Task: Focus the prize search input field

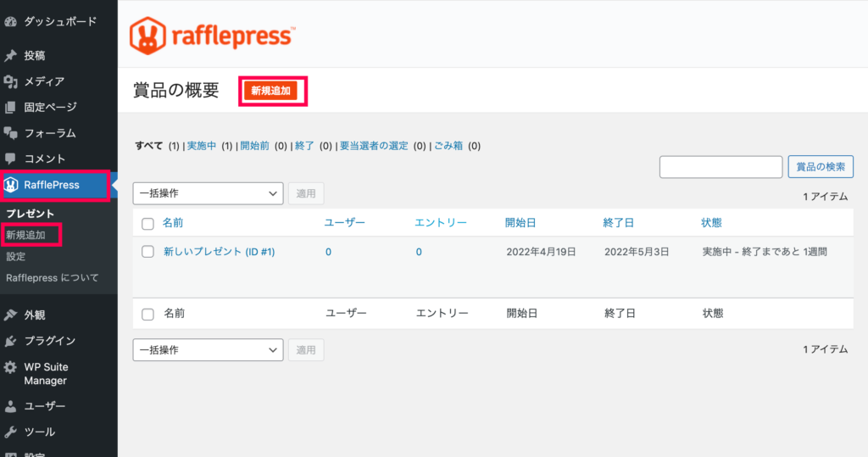Action: (721, 167)
